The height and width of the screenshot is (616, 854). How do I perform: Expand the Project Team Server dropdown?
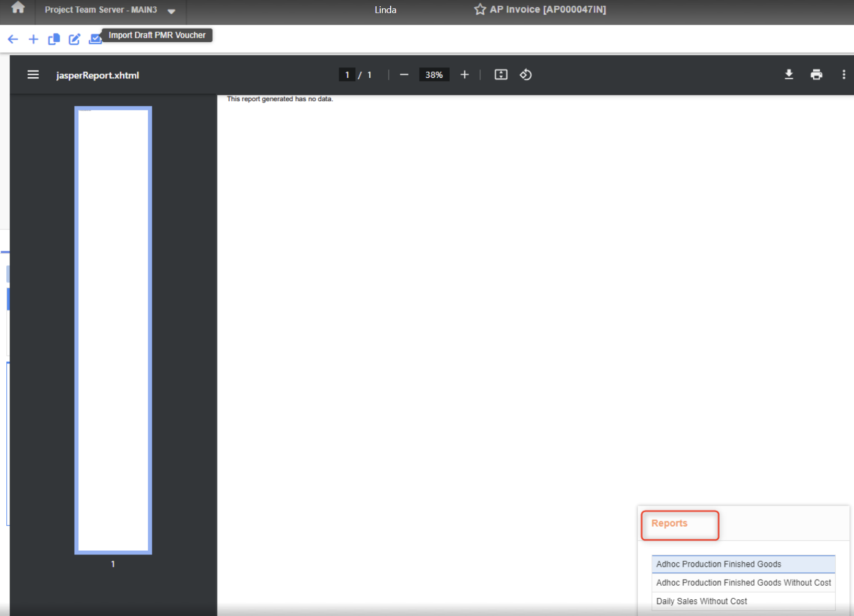(x=171, y=10)
